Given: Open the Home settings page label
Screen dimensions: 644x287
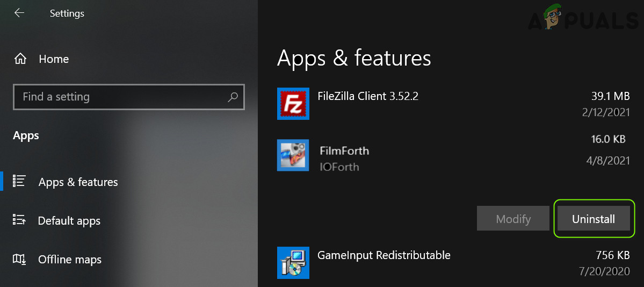Looking at the screenshot, I should click(54, 59).
